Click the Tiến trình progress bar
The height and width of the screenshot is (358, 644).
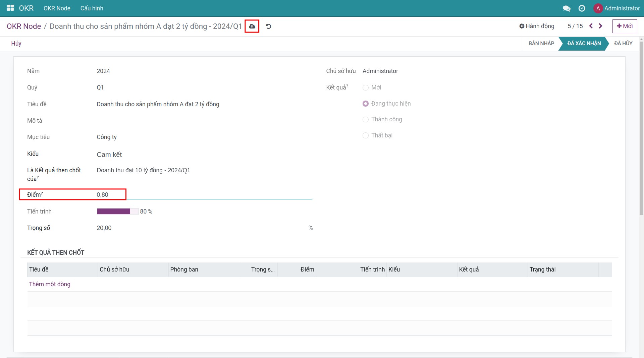coord(117,211)
